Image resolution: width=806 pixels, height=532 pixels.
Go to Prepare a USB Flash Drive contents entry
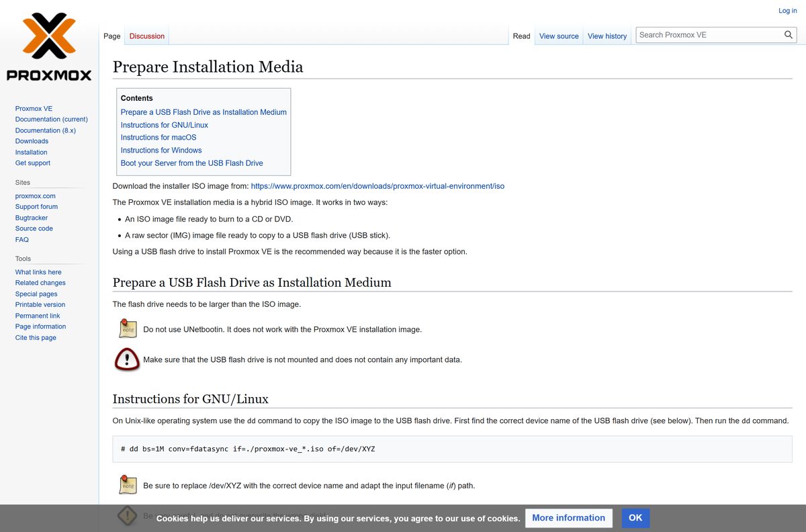(x=204, y=112)
